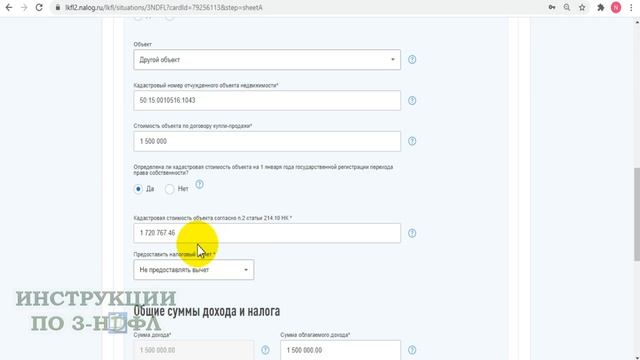
Task: Select the 'Да' radio button
Action: [x=138, y=189]
